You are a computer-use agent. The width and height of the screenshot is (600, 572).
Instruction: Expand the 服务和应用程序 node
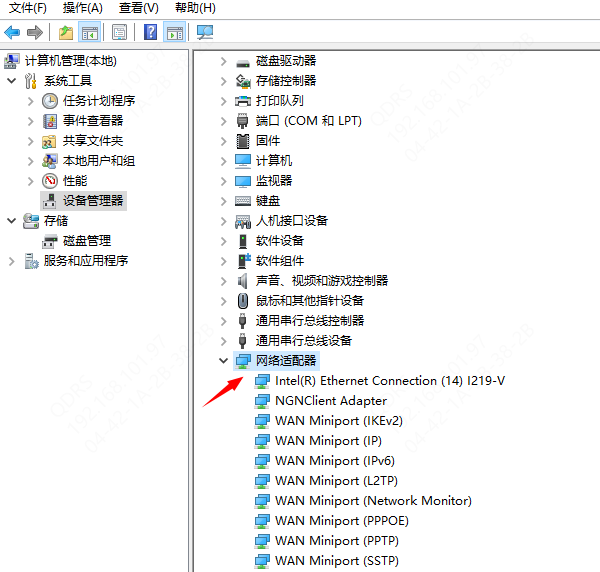pos(11,261)
